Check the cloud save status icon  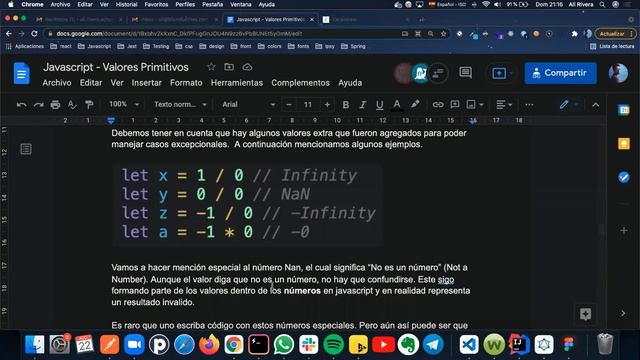[x=247, y=67]
